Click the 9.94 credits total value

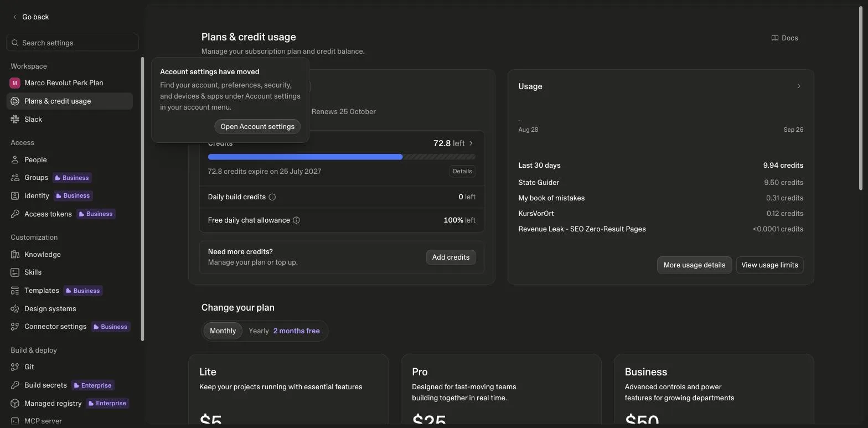tap(783, 166)
